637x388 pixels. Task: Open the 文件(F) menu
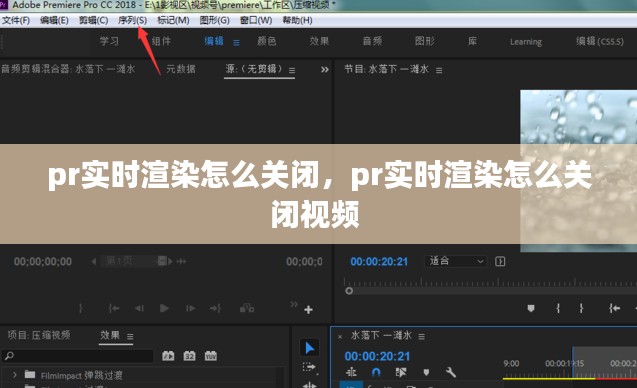16,20
